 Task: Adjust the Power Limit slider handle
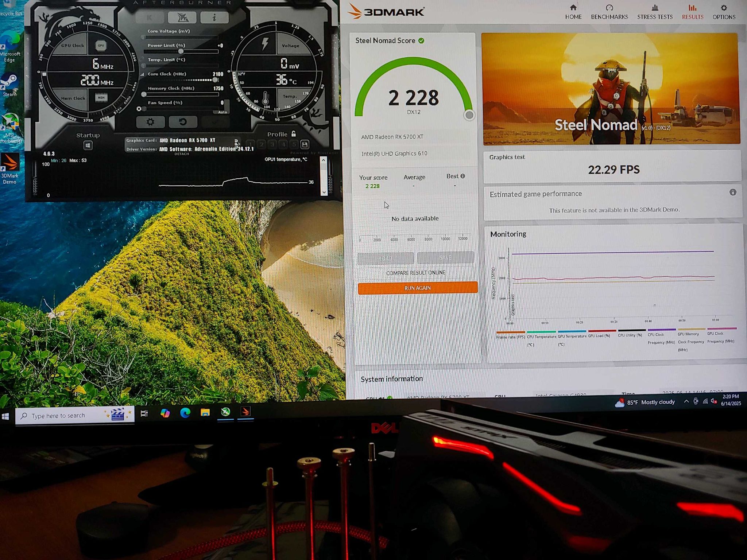(181, 51)
